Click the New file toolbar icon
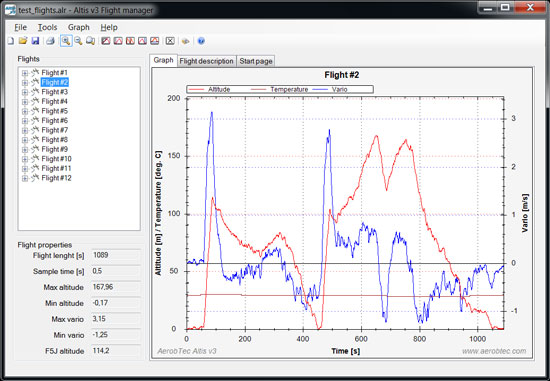 pos(11,41)
